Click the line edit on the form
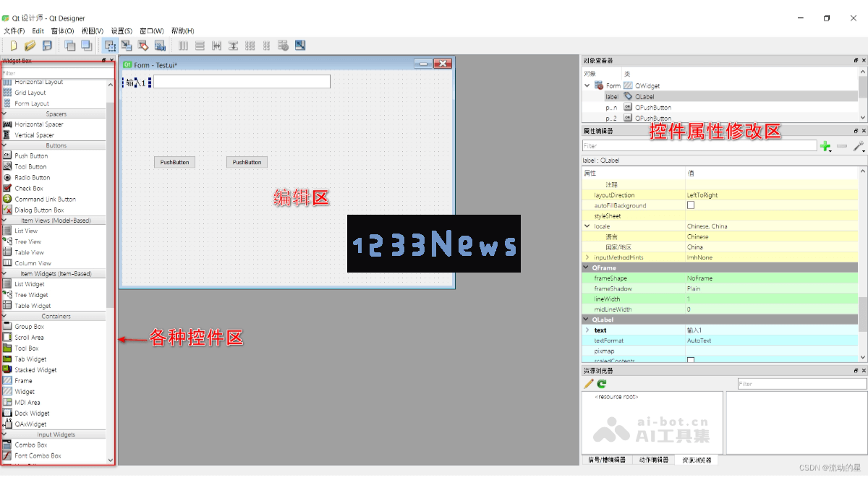 pyautogui.click(x=242, y=82)
